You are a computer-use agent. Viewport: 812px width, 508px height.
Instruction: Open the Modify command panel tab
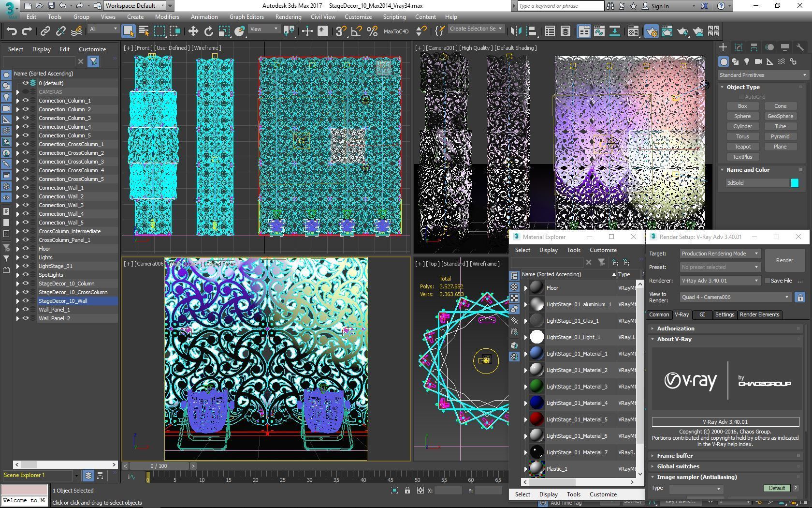tap(739, 47)
